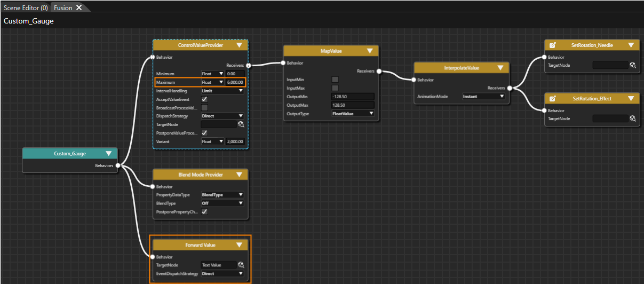Enable the InputMin checkbox in MapValue
The width and height of the screenshot is (644, 284).
pyautogui.click(x=335, y=80)
